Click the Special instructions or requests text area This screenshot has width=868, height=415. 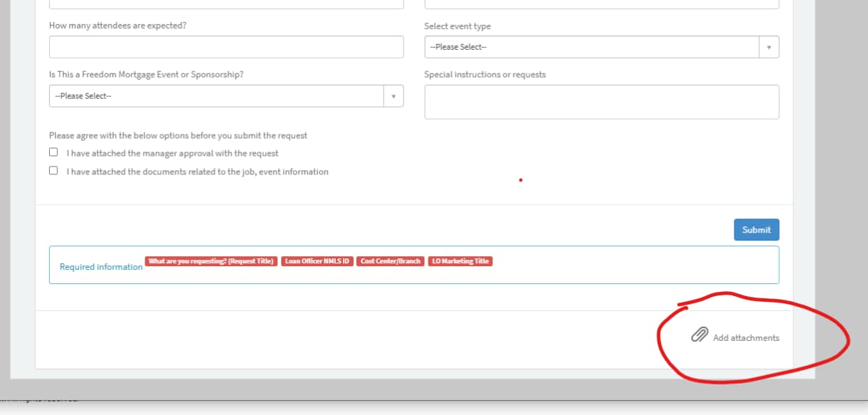601,101
